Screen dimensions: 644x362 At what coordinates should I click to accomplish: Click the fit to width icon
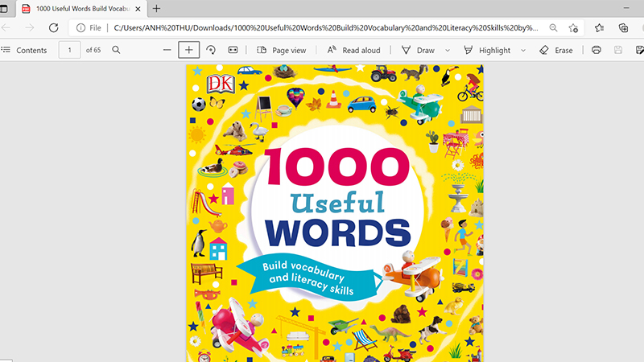(233, 50)
